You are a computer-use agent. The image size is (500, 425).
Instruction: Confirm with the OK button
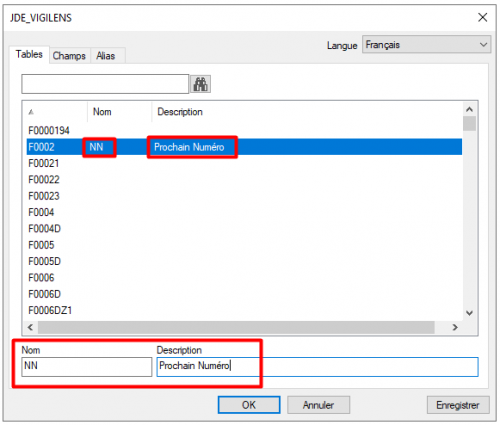249,405
